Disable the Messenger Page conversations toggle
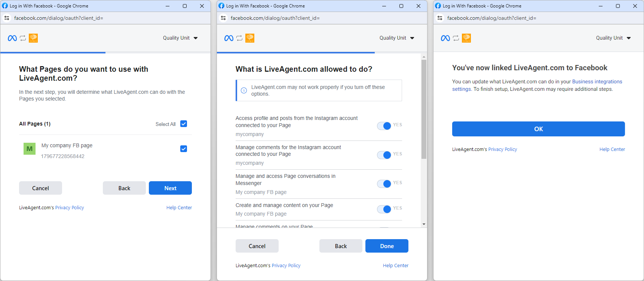Viewport: 644px width, 281px height. click(x=384, y=183)
